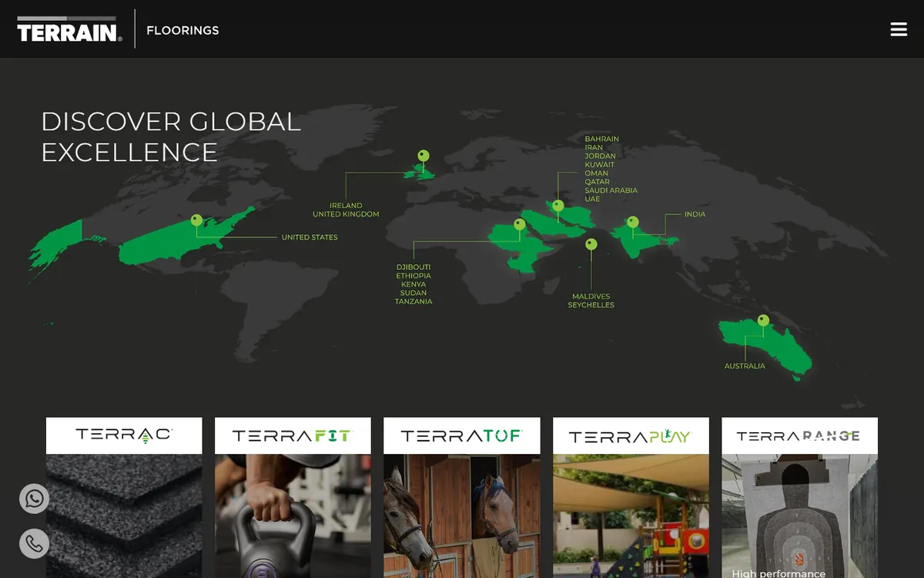Click the UNITED KINGDOM label
The width and height of the screenshot is (924, 578).
(346, 214)
